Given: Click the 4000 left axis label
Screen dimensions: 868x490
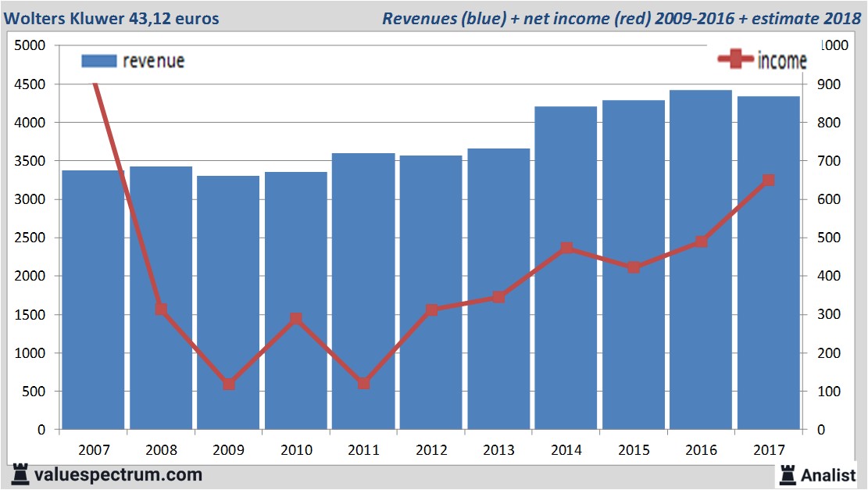Looking at the screenshot, I should [30, 123].
